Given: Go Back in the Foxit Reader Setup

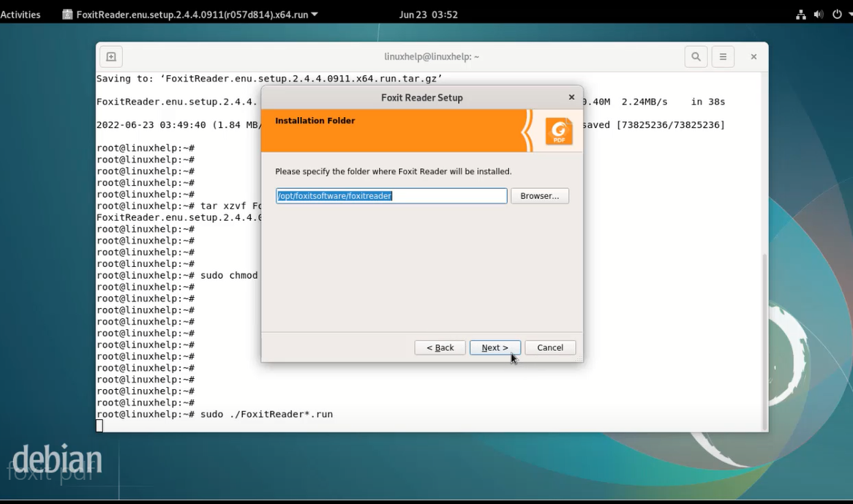Looking at the screenshot, I should tap(440, 347).
